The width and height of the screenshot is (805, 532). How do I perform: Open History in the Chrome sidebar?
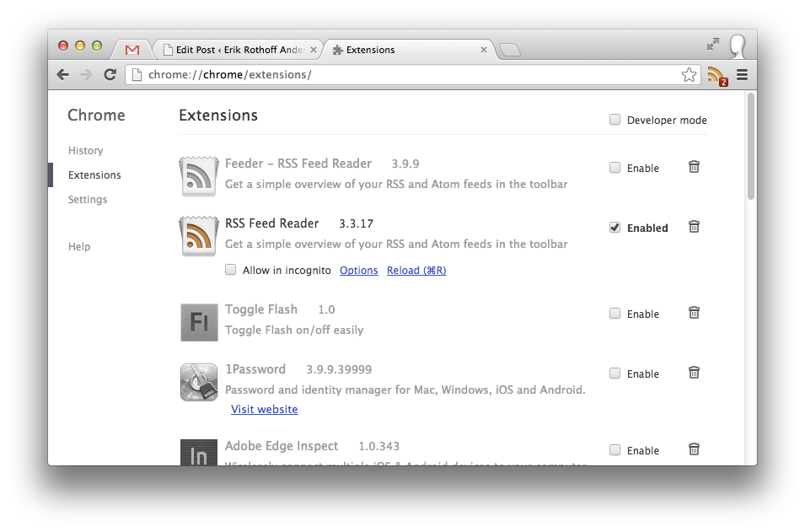click(x=86, y=150)
